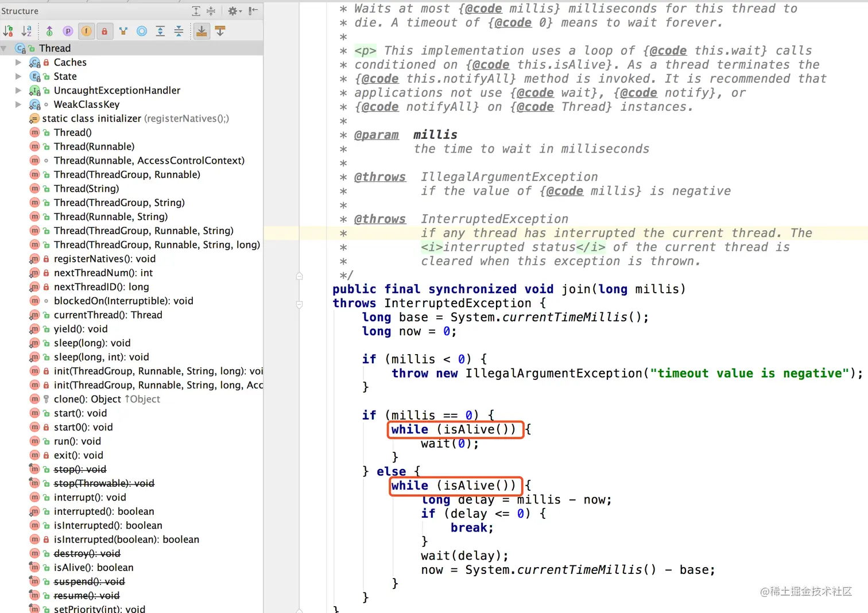This screenshot has height=613, width=868.
Task: Collapse the Thread class root node
Action: click(5, 48)
